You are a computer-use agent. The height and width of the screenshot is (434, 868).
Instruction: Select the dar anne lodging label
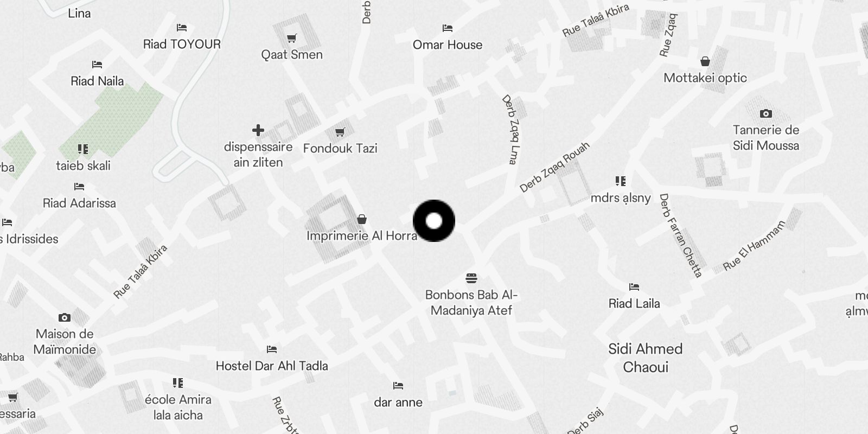[x=398, y=402]
